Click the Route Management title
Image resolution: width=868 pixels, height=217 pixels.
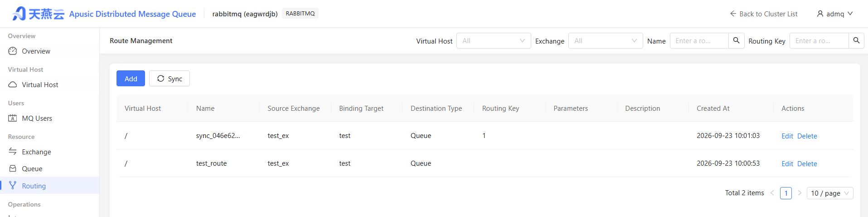(141, 40)
